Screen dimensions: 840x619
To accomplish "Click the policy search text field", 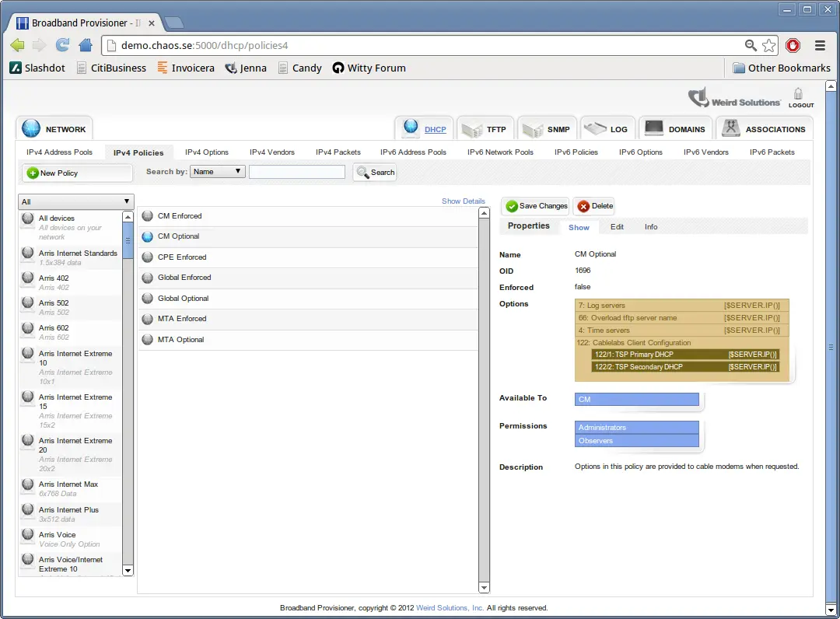I will [297, 172].
